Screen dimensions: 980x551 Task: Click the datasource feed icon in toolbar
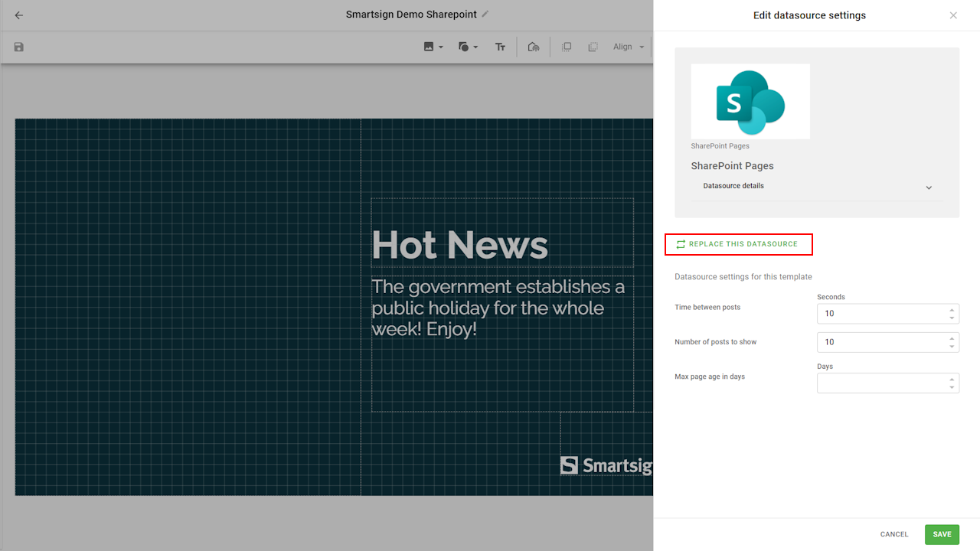(534, 47)
